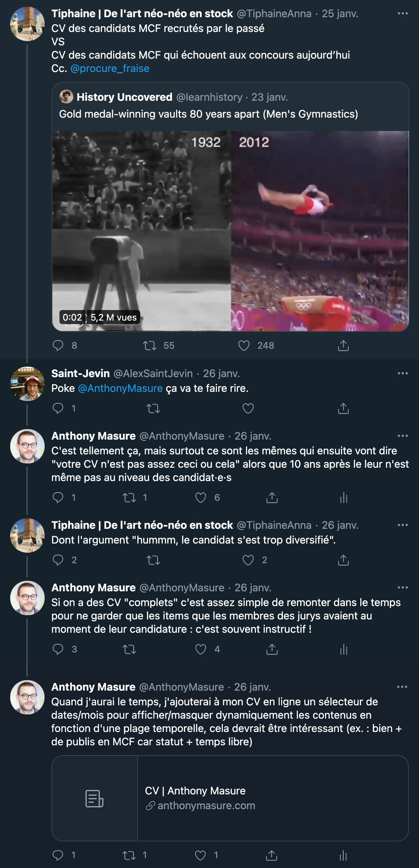Open the @AnthonyMasure mention in Saint-Jevin's reply
Image resolution: width=419 pixels, height=868 pixels.
click(120, 388)
